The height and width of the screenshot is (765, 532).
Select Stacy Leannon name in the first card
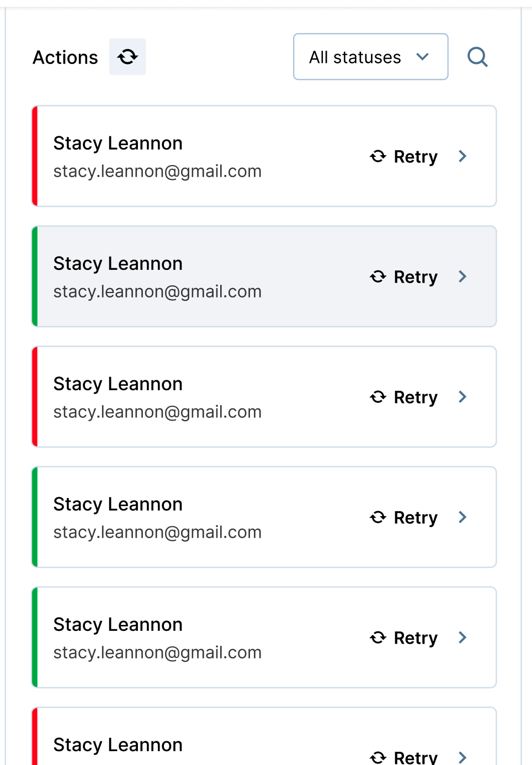[118, 144]
